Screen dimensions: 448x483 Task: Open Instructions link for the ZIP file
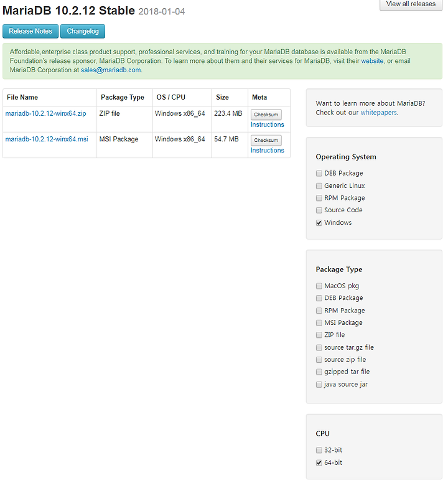(268, 124)
